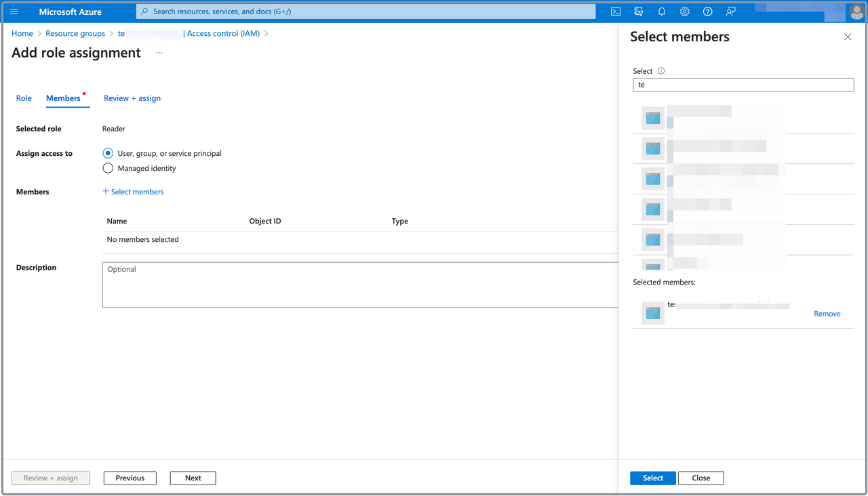Switch to the Role tab
This screenshot has height=496, width=868.
point(24,98)
